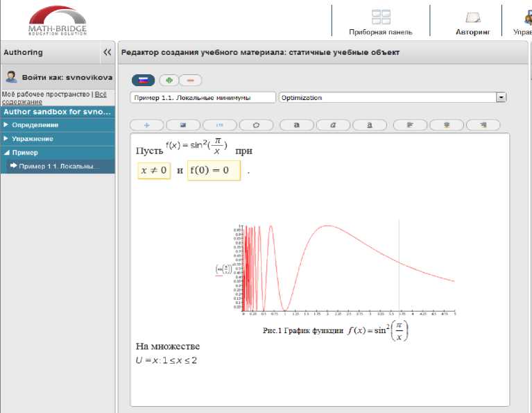This screenshot has width=532, height=413.
Task: Click the green plus add-language button
Action: click(x=169, y=80)
